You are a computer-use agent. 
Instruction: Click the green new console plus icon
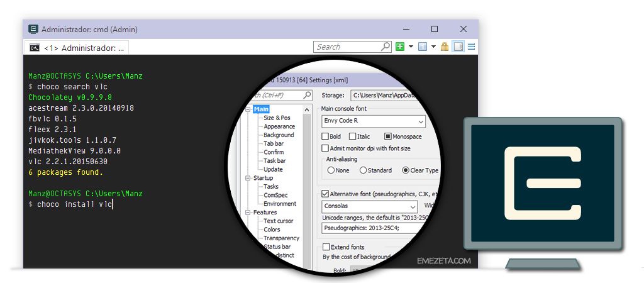tap(399, 47)
